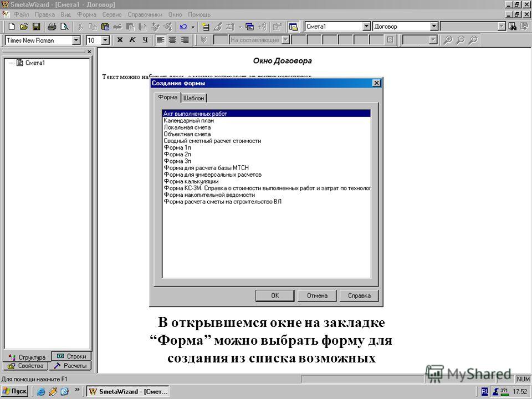Save with the floppy disk icon
Image resolution: width=532 pixels, height=399 pixels.
pos(37,27)
